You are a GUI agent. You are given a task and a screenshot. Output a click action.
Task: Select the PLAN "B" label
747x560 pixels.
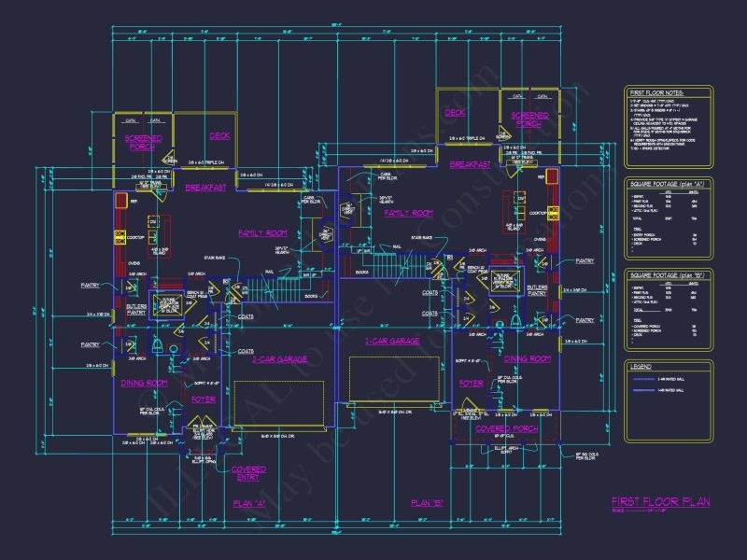click(x=427, y=502)
